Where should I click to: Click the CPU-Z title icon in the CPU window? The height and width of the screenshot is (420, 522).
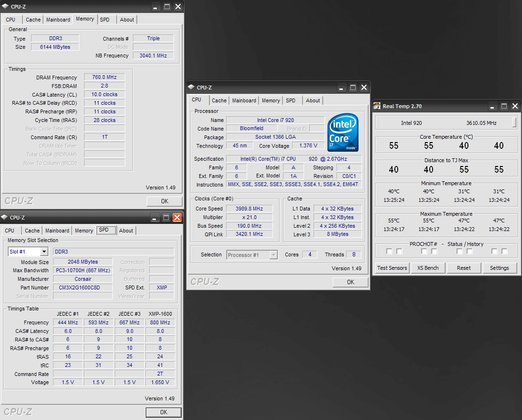pyautogui.click(x=191, y=87)
